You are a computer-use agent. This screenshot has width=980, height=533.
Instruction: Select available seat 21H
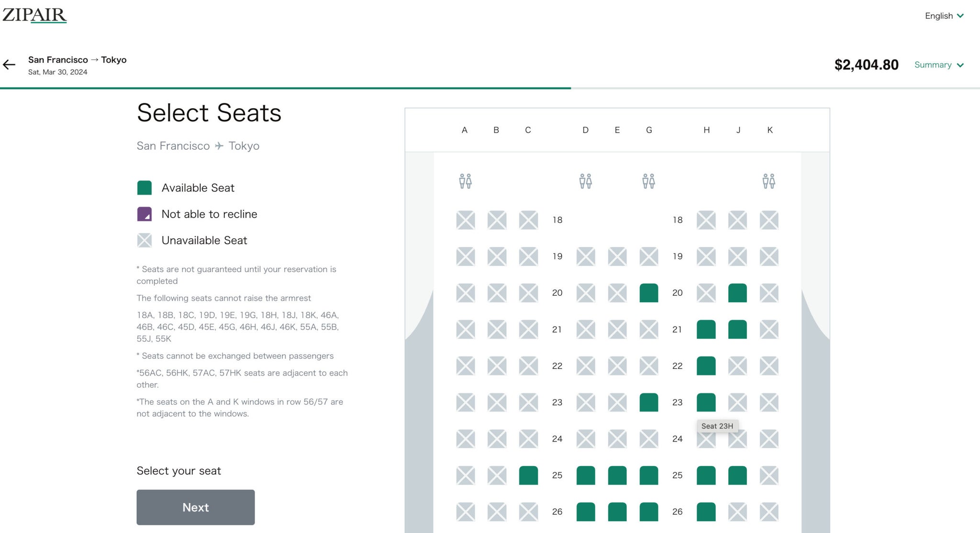tap(706, 329)
